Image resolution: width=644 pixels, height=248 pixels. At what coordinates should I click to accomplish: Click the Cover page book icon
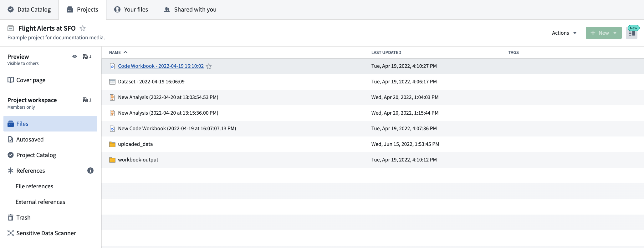(11, 80)
